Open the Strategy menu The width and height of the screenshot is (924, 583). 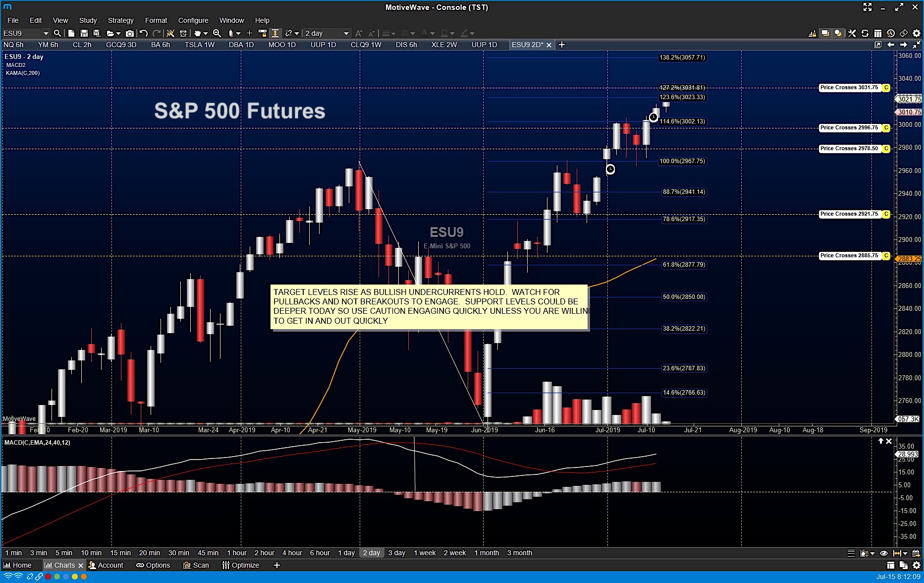120,20
